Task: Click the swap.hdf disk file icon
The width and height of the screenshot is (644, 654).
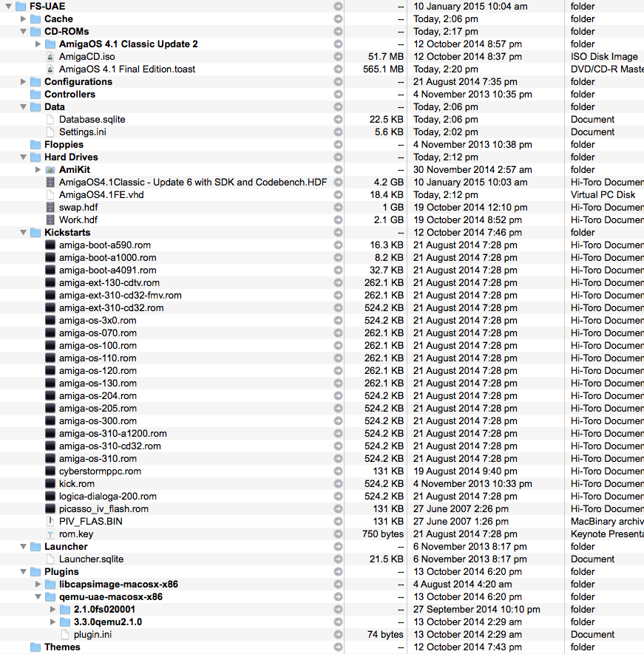Action: pyautogui.click(x=50, y=208)
